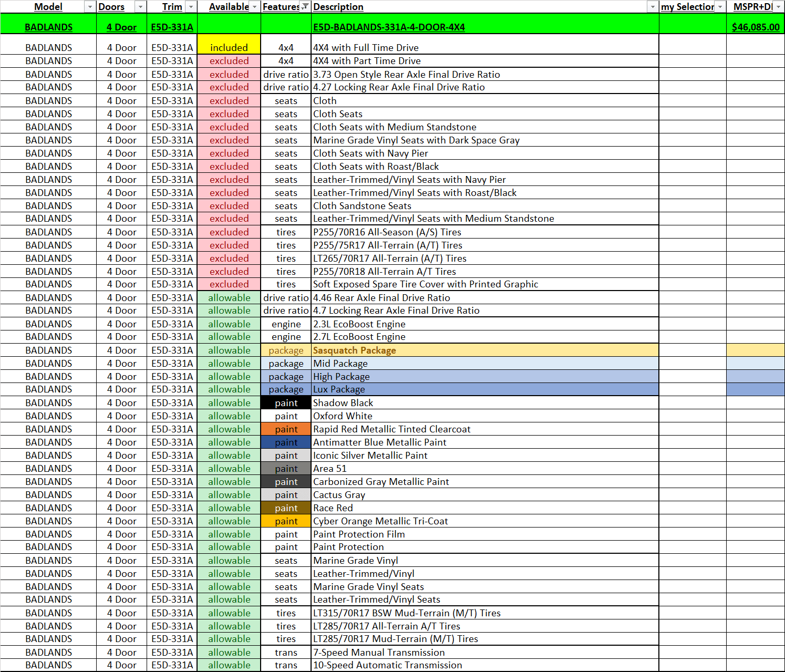
Task: Select the yellow 'included' cell
Action: pyautogui.click(x=229, y=44)
